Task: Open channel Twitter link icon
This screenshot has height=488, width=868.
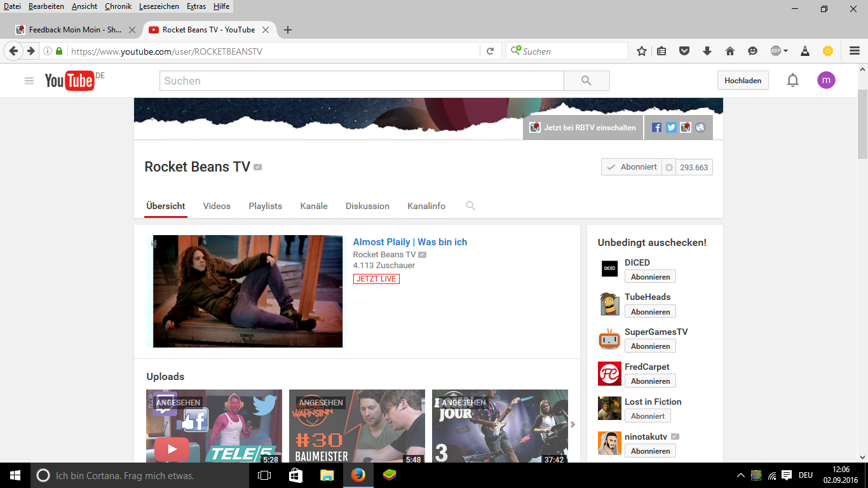Action: pyautogui.click(x=671, y=127)
